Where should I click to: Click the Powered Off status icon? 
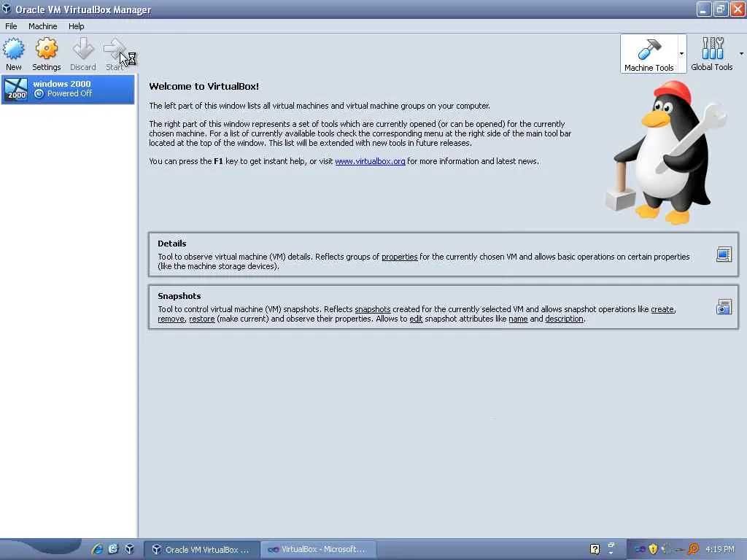[x=39, y=94]
